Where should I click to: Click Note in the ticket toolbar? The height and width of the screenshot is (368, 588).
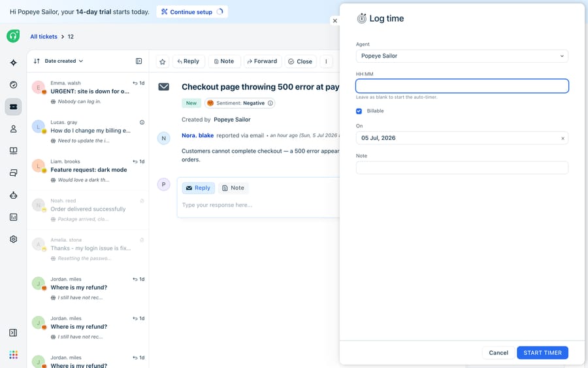[224, 61]
